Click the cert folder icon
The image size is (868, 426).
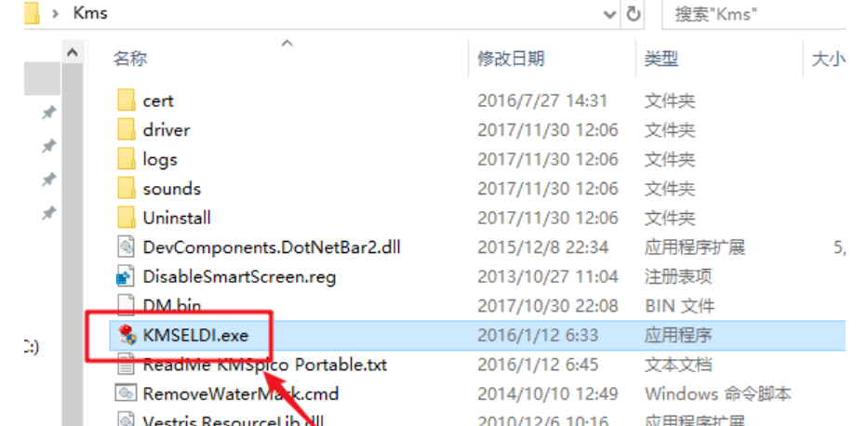[127, 100]
